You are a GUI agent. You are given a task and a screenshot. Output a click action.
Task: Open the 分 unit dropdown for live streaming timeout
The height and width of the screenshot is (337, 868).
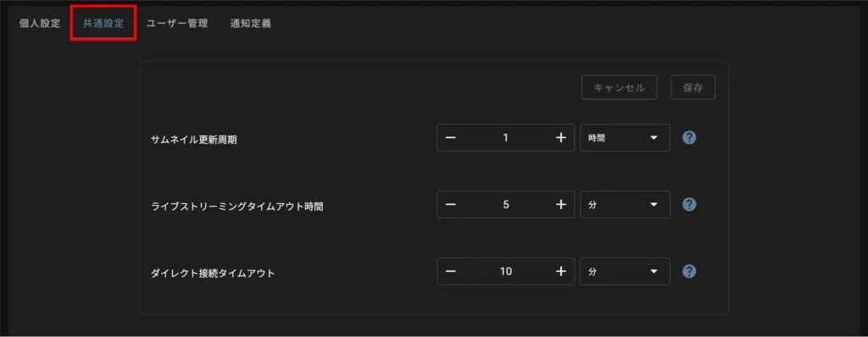pyautogui.click(x=625, y=205)
